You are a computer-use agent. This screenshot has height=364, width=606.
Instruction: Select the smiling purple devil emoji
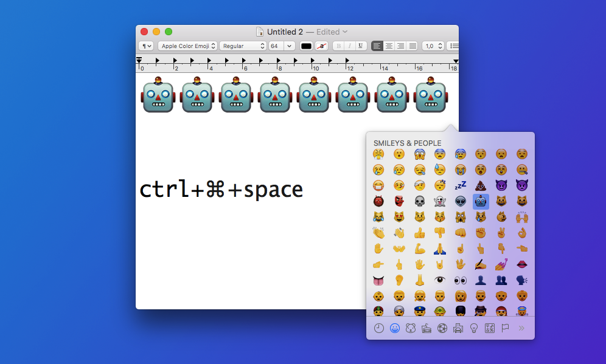501,186
